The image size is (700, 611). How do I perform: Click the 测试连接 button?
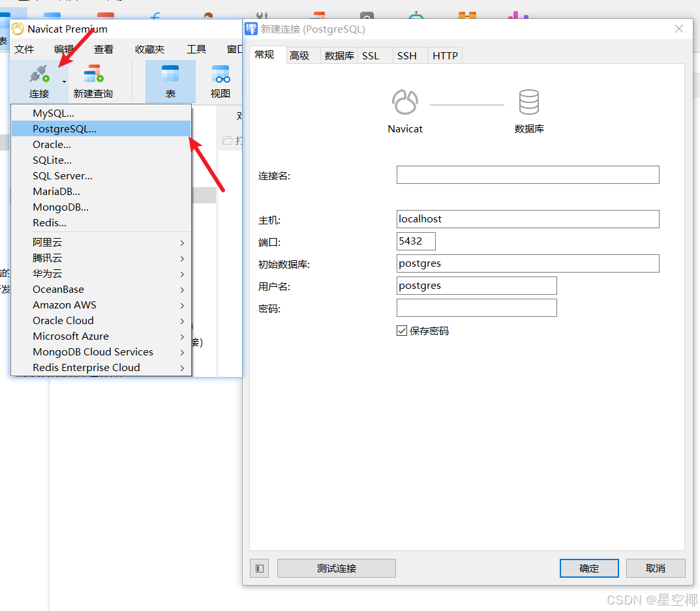[x=336, y=568]
